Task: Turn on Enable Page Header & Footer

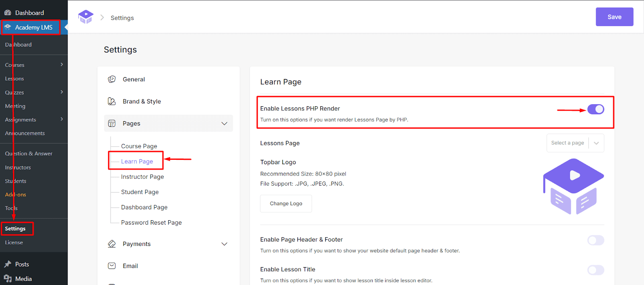Action: [596, 240]
